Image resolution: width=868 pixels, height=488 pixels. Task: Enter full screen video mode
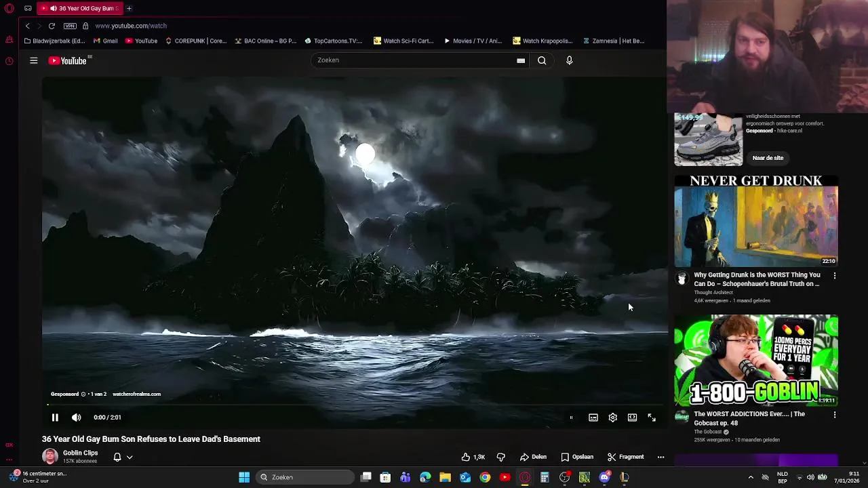point(652,418)
